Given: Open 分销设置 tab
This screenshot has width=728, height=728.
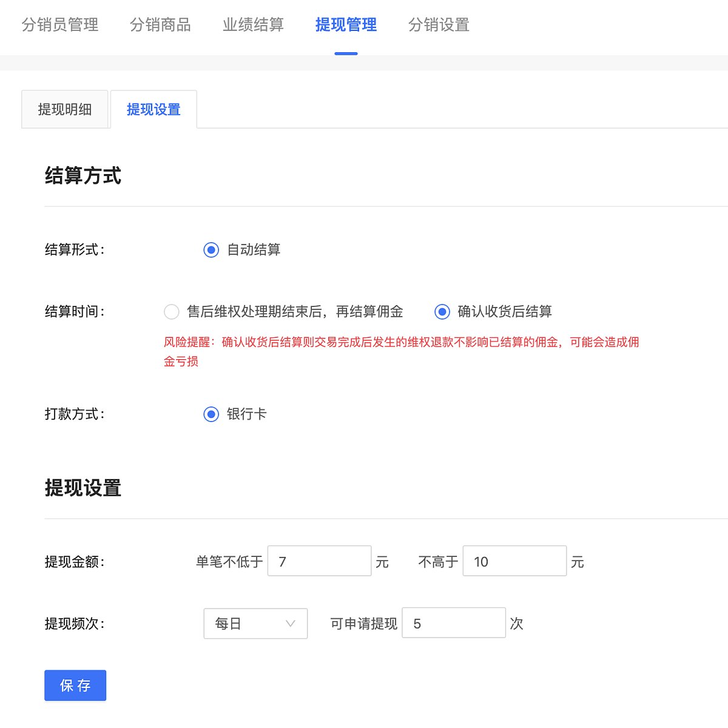Looking at the screenshot, I should (x=439, y=25).
